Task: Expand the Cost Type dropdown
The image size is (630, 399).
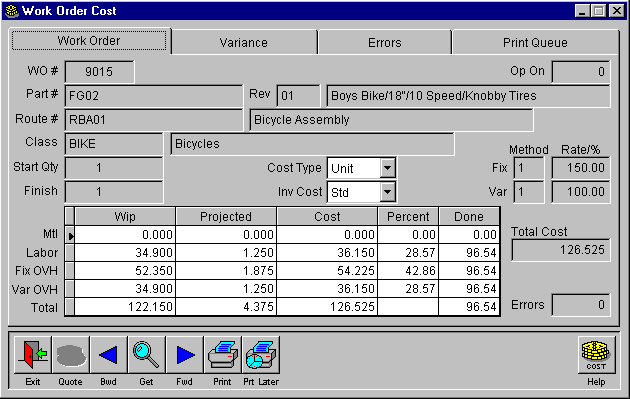Action: click(387, 168)
